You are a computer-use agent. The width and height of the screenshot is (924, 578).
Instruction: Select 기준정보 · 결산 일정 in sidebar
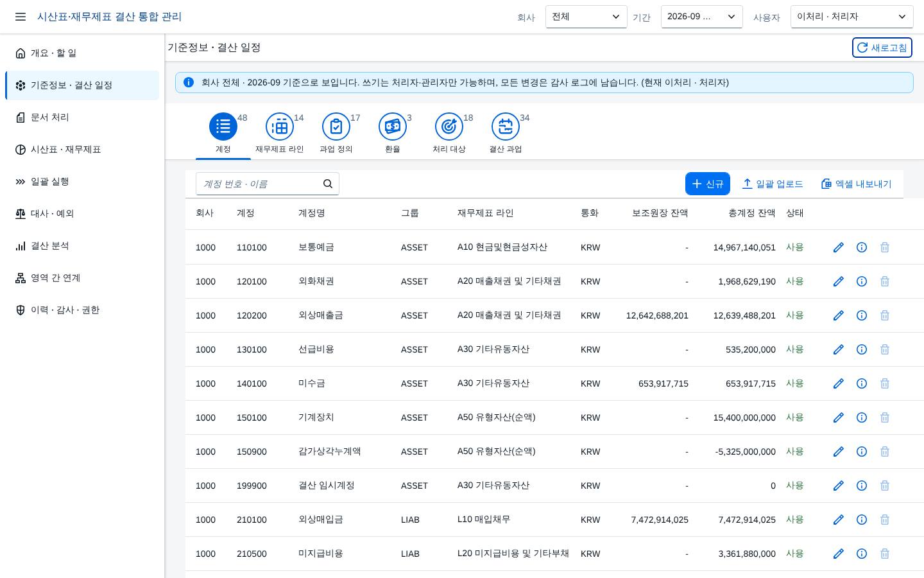tap(82, 85)
